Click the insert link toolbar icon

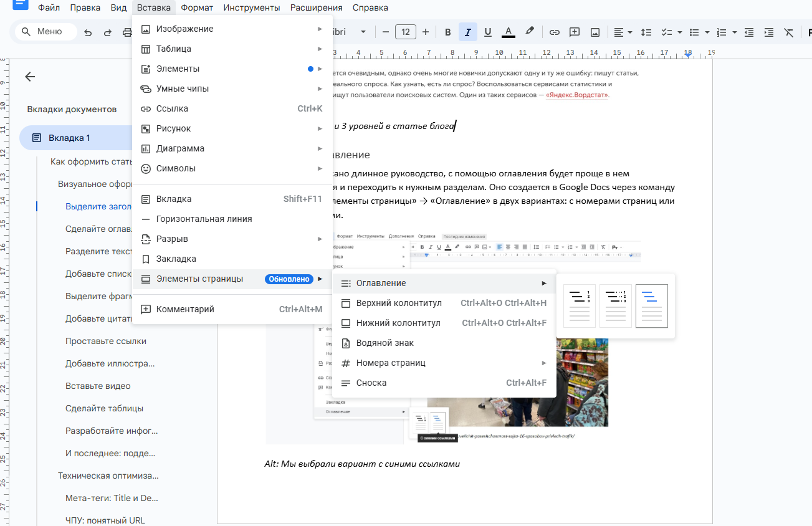(554, 32)
